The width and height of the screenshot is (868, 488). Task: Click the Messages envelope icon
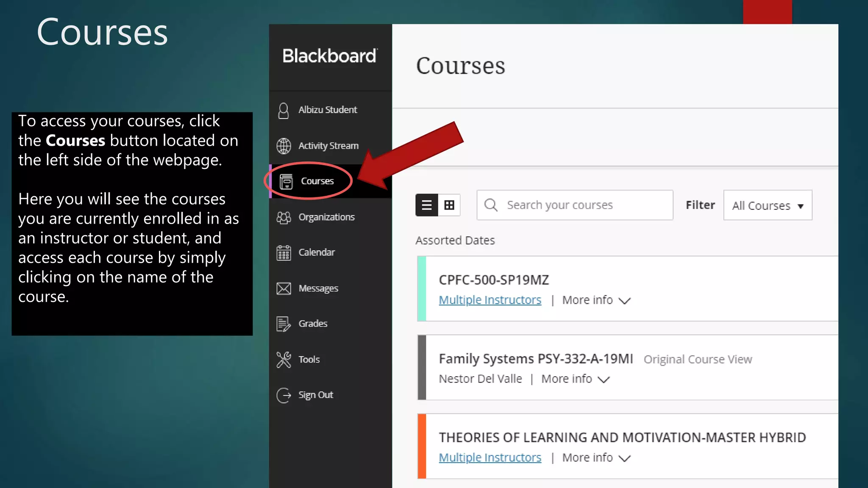[x=284, y=288]
